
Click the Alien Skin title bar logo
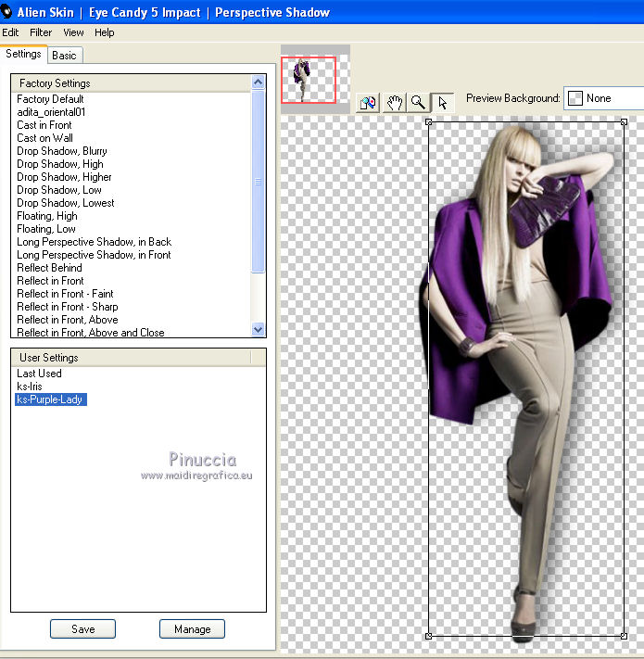[x=6, y=12]
